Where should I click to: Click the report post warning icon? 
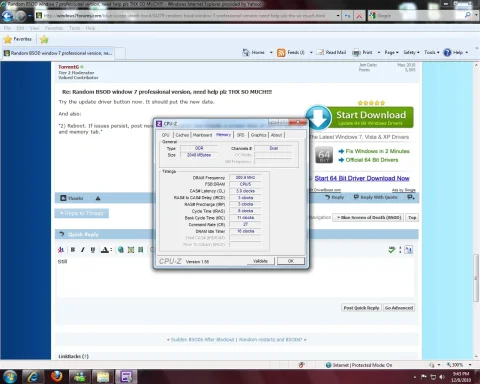pyautogui.click(x=98, y=198)
